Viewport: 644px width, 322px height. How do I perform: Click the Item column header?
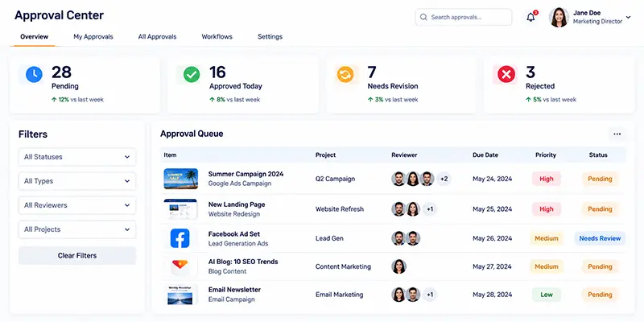170,155
